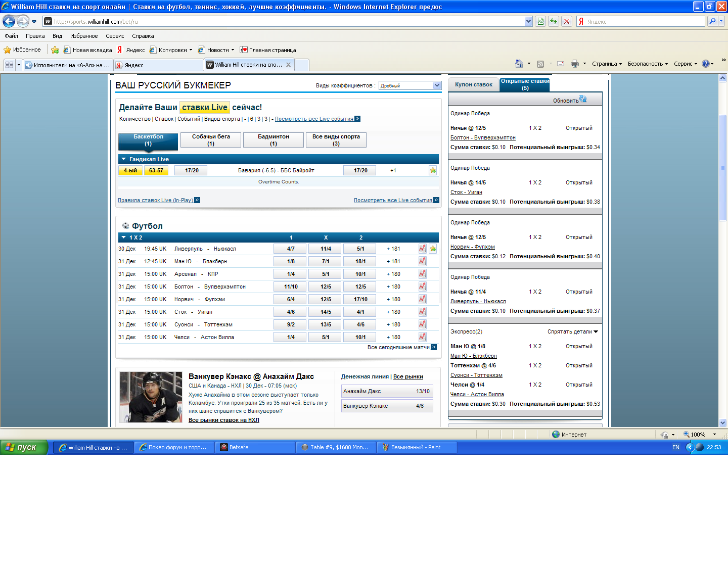Image resolution: width=728 pixels, height=573 pixels.
Task: Open stats chart icon for Ливерпуль - Ньюкасл
Action: (422, 249)
